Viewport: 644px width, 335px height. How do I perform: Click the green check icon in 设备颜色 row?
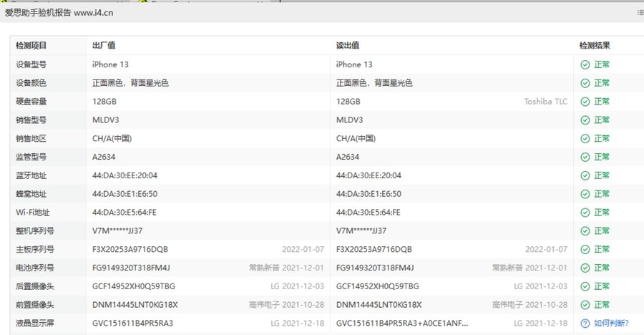(585, 83)
